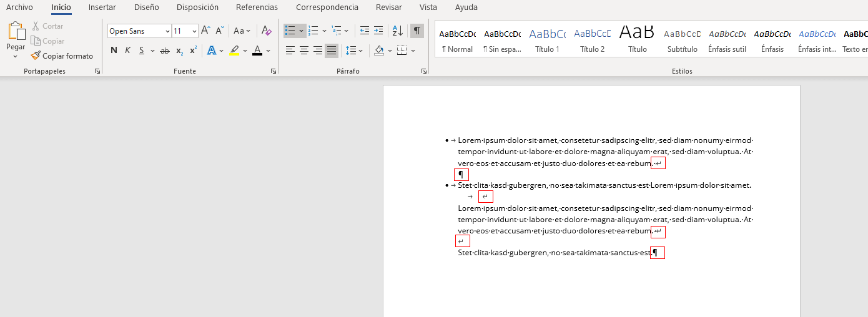
Task: Apply superscript formatting
Action: point(194,51)
